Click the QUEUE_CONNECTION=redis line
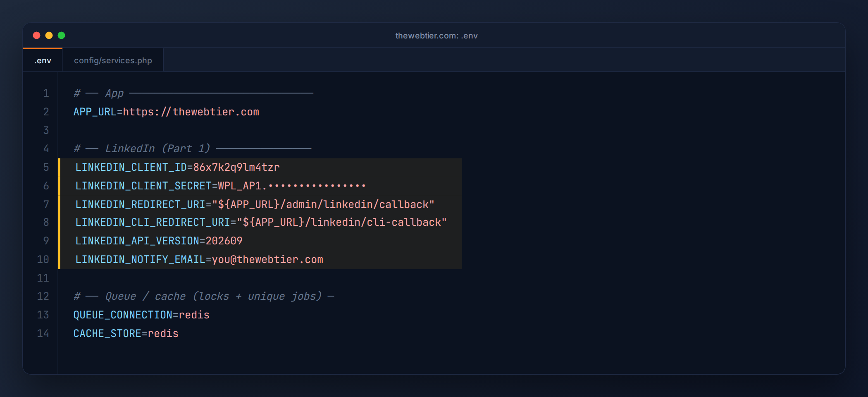The width and height of the screenshot is (868, 397). pos(141,315)
